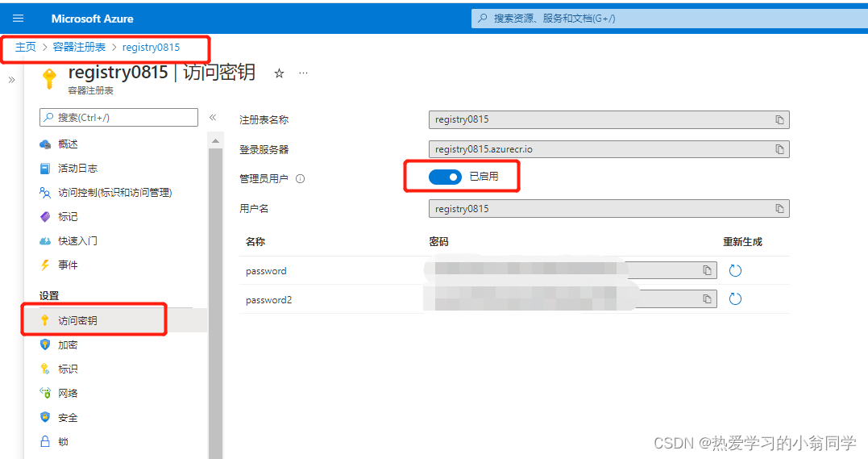Click the purple 标记 tag icon

(45, 217)
